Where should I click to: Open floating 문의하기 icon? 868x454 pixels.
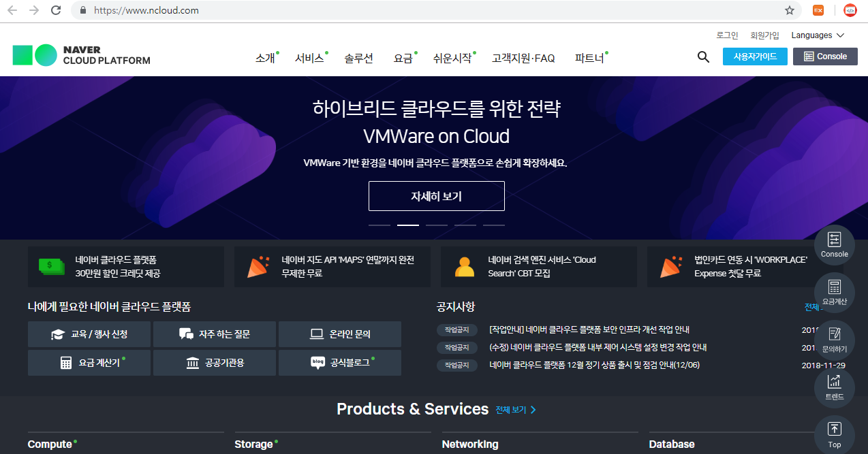pyautogui.click(x=835, y=340)
